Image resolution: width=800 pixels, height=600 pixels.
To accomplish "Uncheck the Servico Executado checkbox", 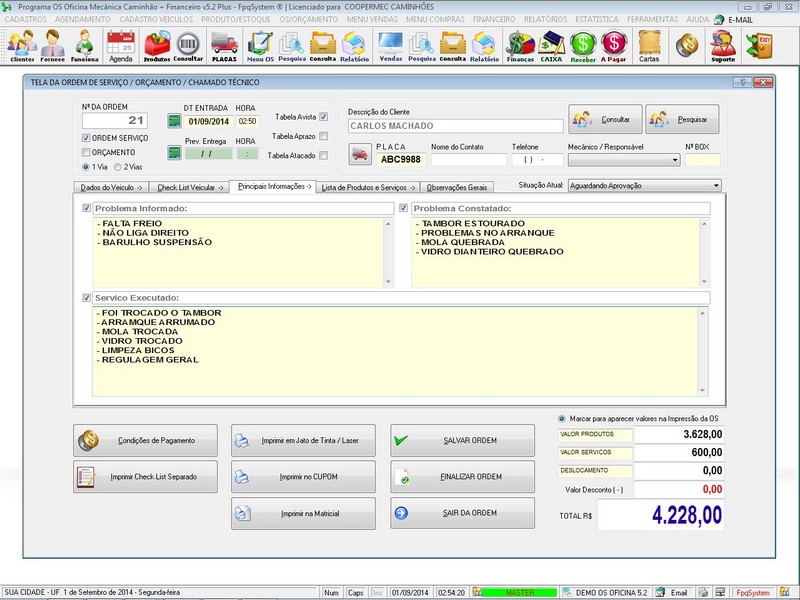I will click(87, 298).
